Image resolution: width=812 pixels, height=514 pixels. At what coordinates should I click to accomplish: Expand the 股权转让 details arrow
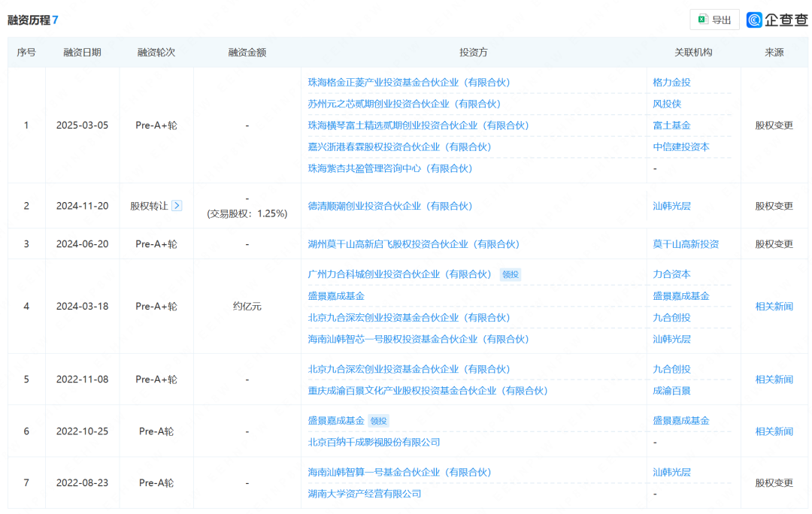(x=177, y=205)
